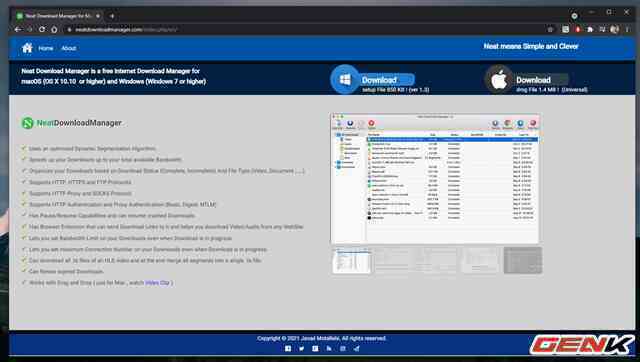The height and width of the screenshot is (362, 640).
Task: Open the Chrome profile avatar
Action: point(614,29)
